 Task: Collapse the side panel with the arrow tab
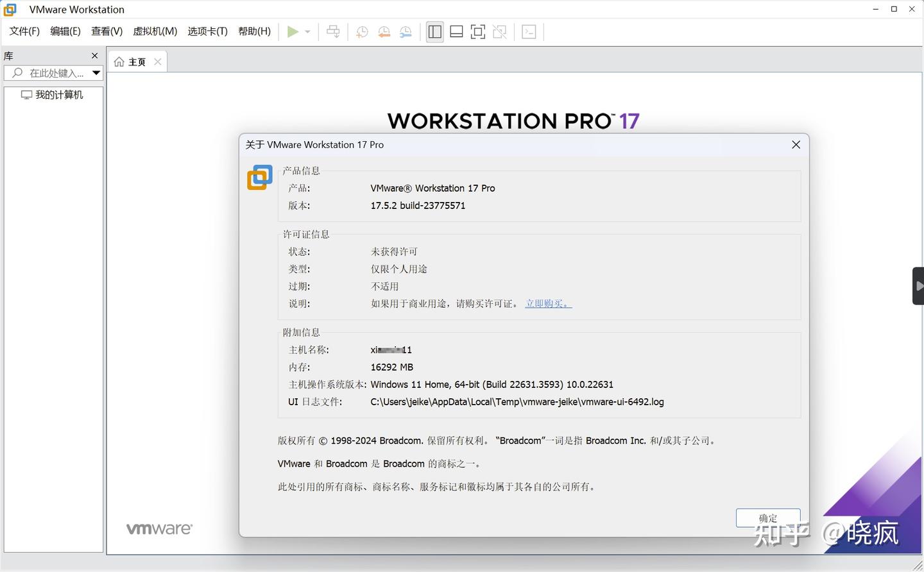point(920,285)
